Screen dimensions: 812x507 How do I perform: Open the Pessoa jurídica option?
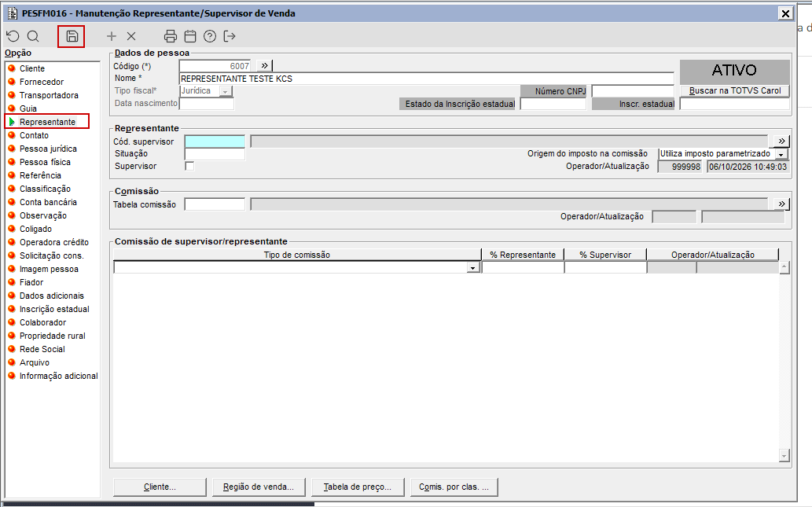48,149
